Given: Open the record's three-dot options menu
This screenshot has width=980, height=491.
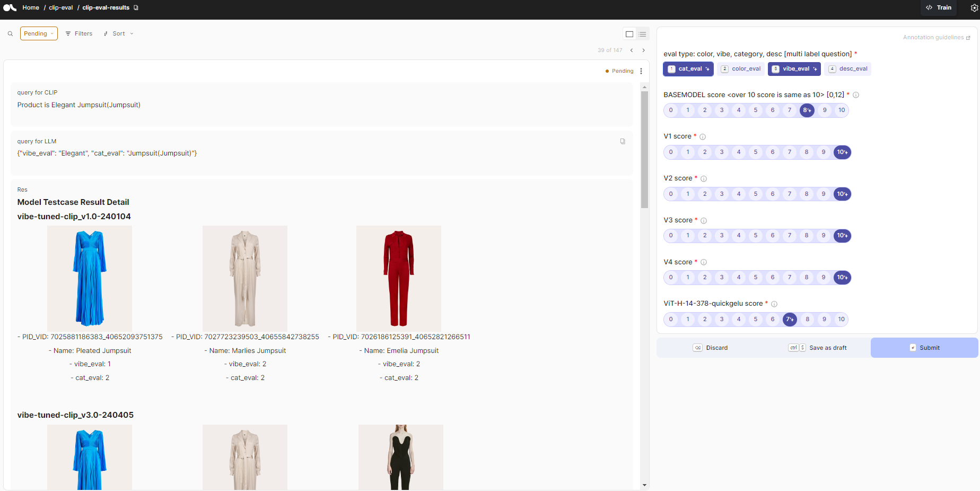Looking at the screenshot, I should point(641,71).
